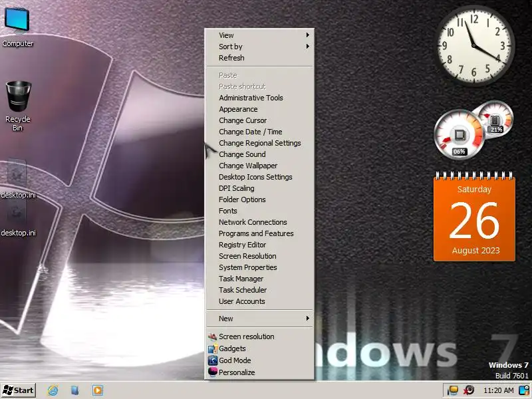Screen dimensions: 532x399
Task: Choose Refresh from the context menu
Action: (260, 58)
